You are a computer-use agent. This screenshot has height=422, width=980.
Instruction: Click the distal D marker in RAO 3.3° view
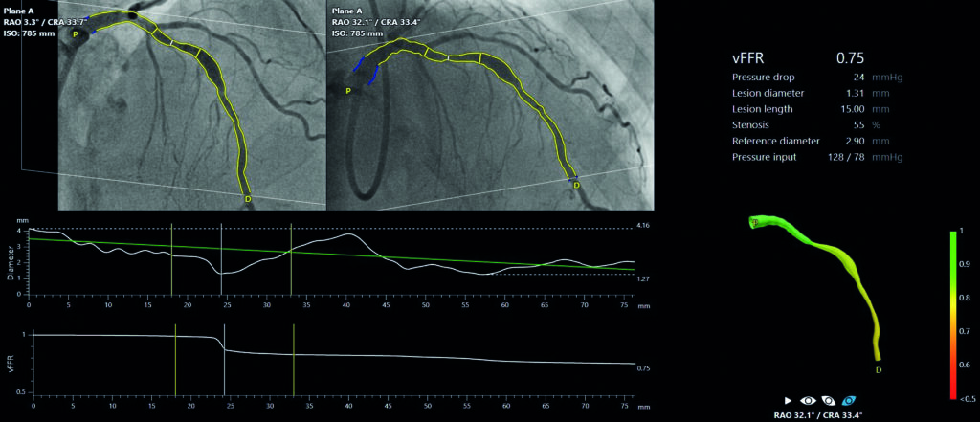pyautogui.click(x=248, y=199)
